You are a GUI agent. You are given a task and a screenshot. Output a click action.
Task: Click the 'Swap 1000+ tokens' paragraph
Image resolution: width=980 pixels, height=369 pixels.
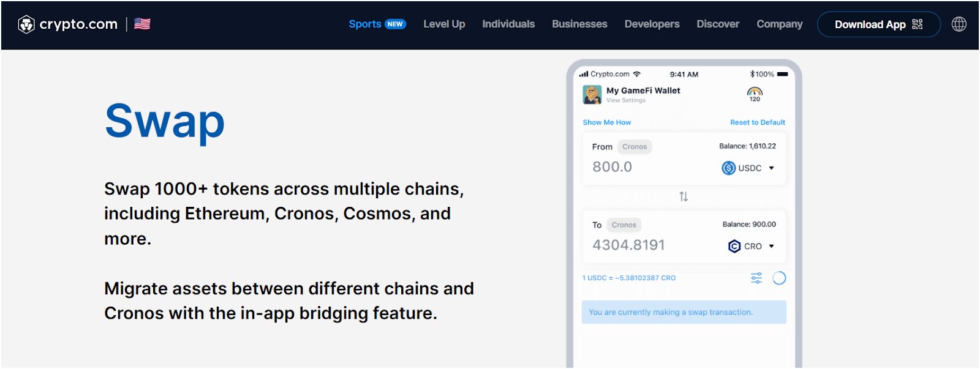(284, 214)
